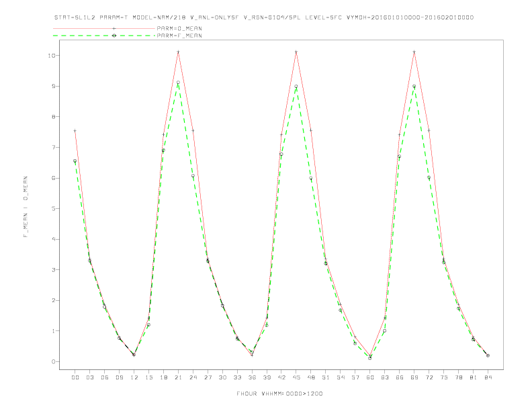The image size is (532, 411).
Task: Click the F_MEAN circle marker at hour 63
Action: 385,330
